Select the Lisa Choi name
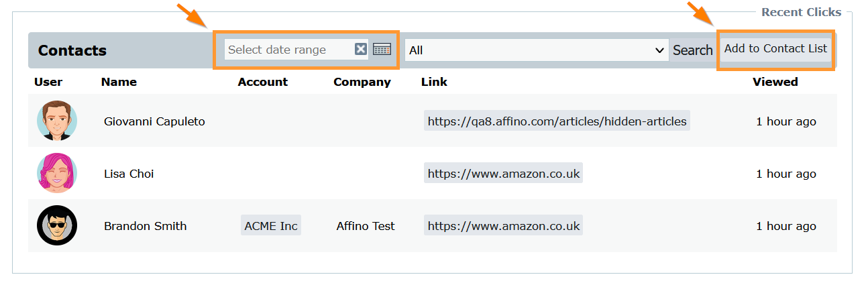The width and height of the screenshot is (868, 285). point(129,174)
